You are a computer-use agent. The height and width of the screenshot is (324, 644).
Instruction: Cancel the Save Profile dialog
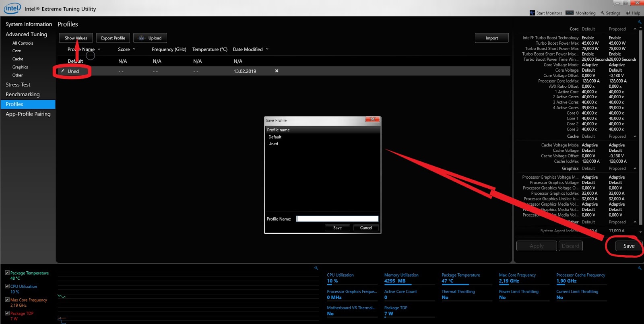click(x=366, y=228)
